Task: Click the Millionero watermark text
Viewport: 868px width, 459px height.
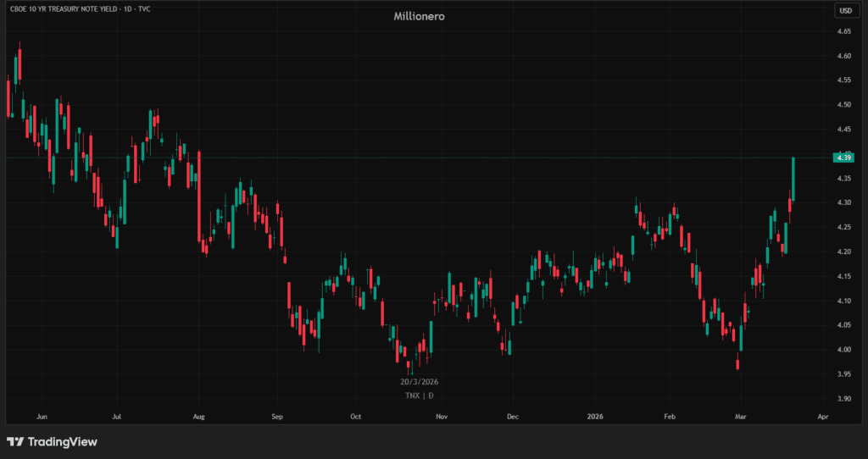Action: [x=420, y=16]
